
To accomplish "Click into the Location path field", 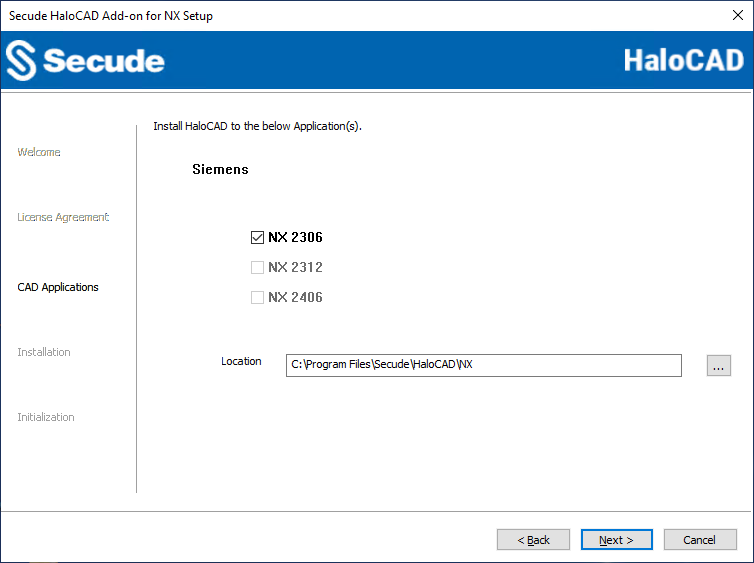I will [x=483, y=365].
